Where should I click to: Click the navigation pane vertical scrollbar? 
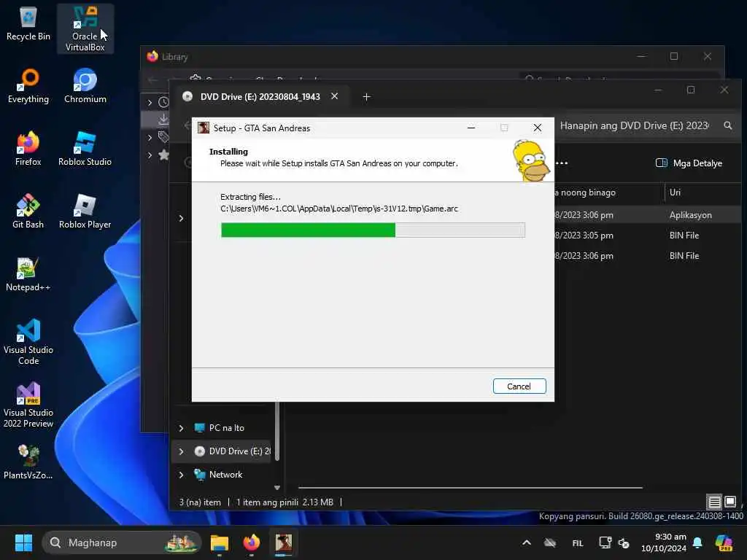pos(276,431)
